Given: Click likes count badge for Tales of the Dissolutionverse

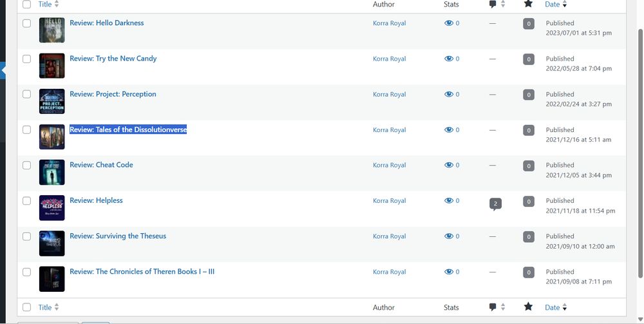Looking at the screenshot, I should (529, 131).
